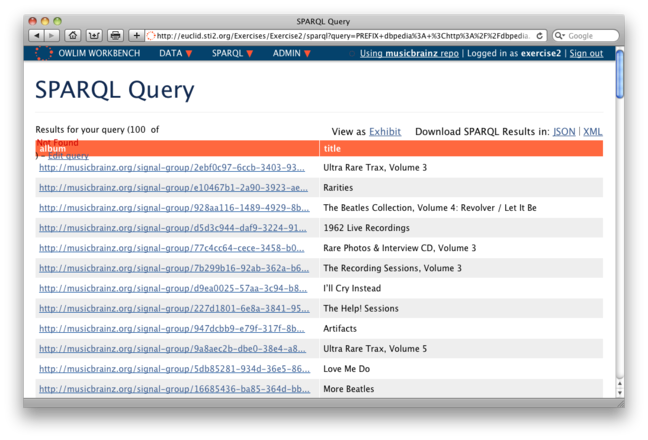Download results as XML
Image resolution: width=648 pixels, height=440 pixels.
[x=592, y=131]
